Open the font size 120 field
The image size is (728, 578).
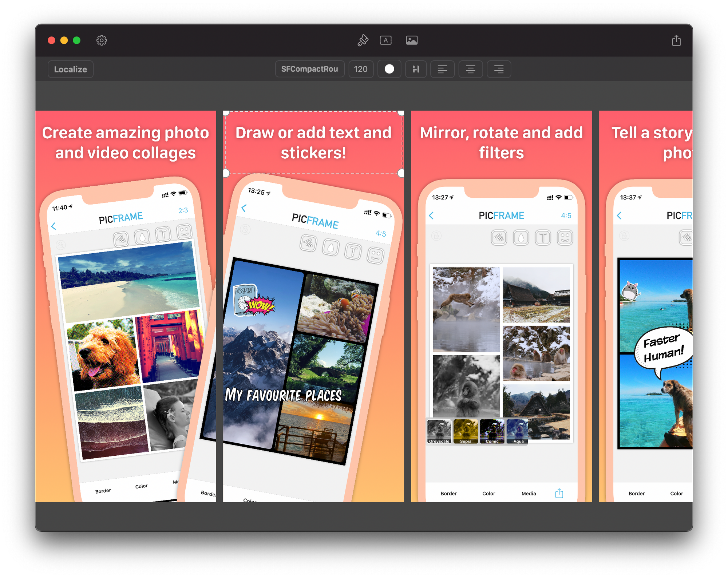pos(361,69)
